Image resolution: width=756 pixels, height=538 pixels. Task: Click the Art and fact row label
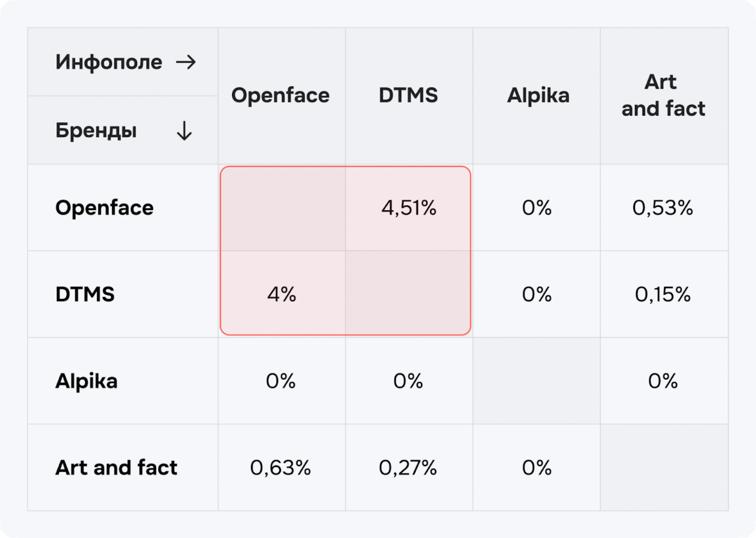pos(116,467)
